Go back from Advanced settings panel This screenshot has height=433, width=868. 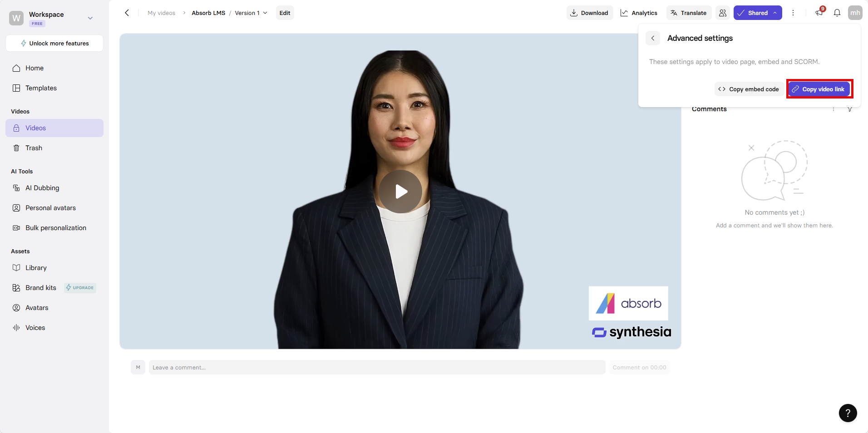(653, 38)
